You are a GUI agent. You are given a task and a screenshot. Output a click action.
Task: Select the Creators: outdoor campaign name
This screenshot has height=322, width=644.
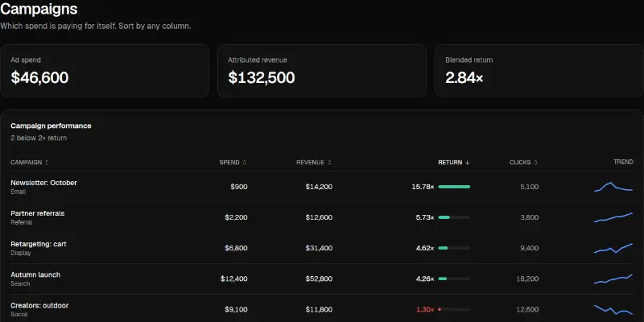point(39,306)
